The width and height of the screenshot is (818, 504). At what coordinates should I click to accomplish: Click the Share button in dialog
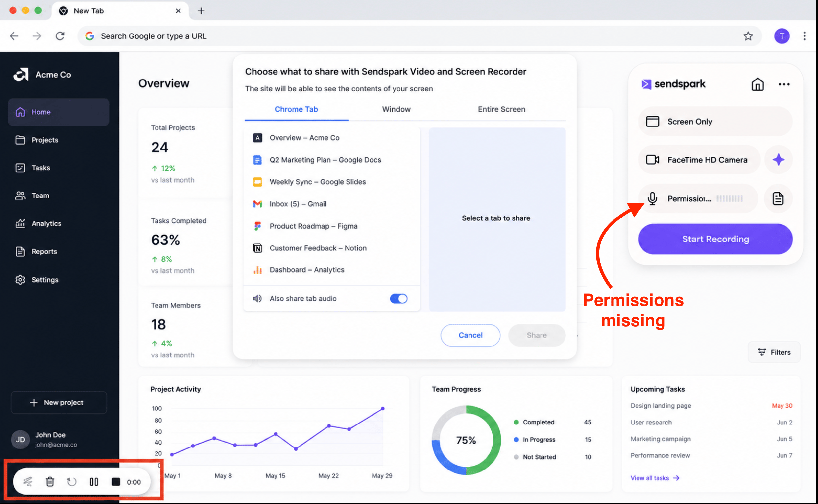coord(536,335)
